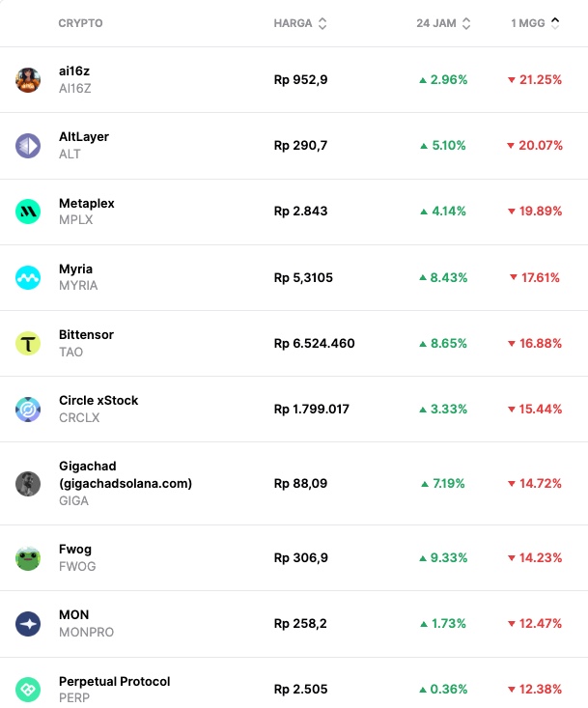Viewport: 588px width, 708px height.
Task: Click the Rp 6.524.460 Bittensor price
Action: click(314, 343)
